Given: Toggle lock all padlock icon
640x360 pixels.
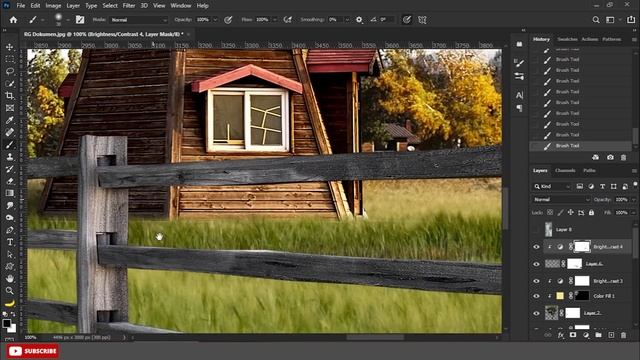Looking at the screenshot, I should 591,213.
